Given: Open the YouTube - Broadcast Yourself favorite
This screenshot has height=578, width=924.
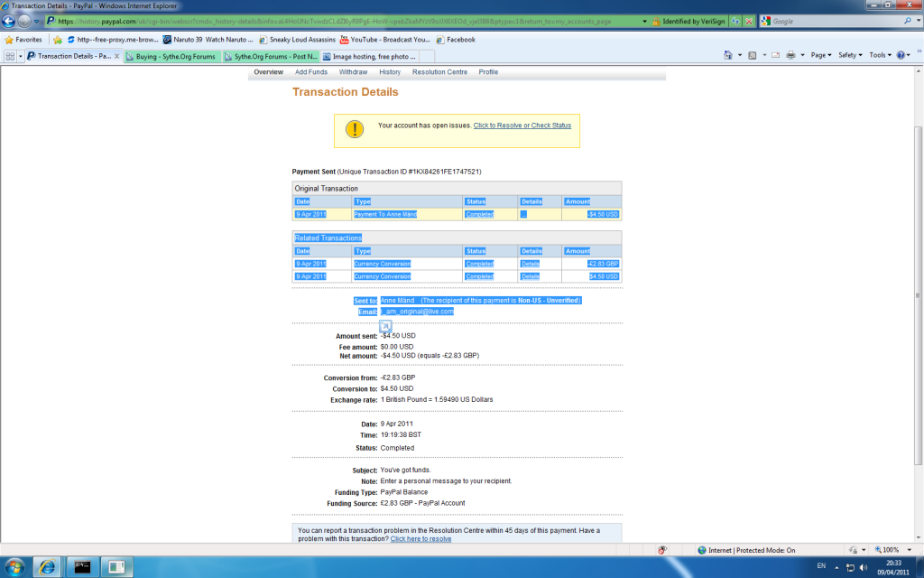Looking at the screenshot, I should click(384, 40).
